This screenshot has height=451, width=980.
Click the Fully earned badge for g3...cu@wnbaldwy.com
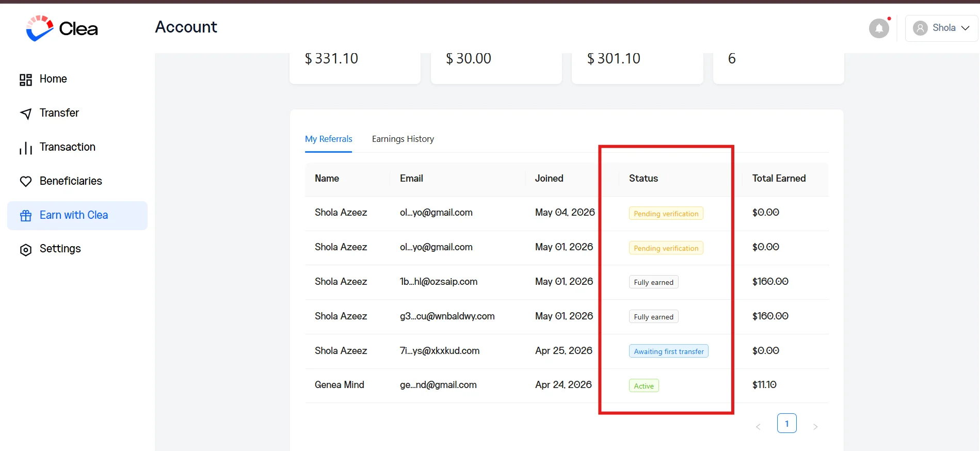point(654,317)
